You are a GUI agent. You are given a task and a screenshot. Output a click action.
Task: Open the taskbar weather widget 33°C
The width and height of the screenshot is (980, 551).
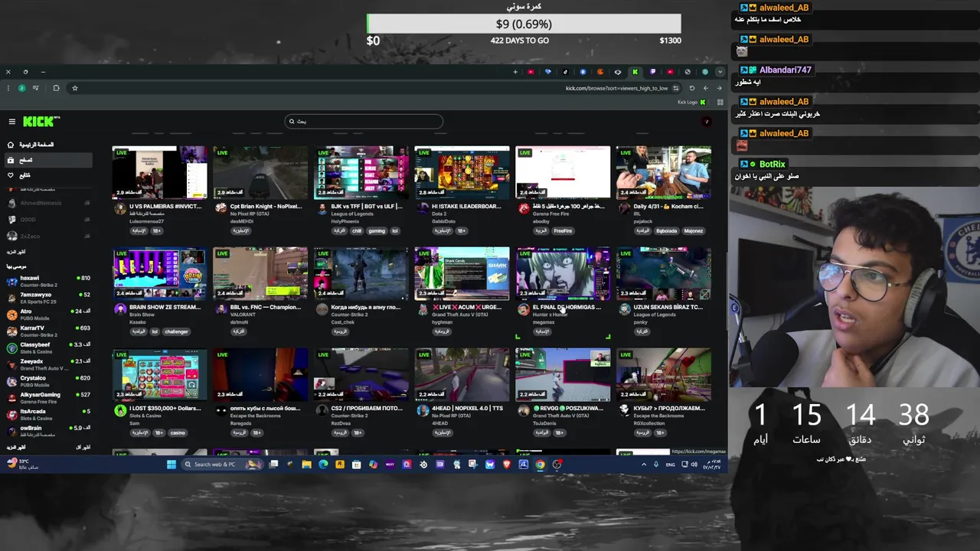point(23,464)
